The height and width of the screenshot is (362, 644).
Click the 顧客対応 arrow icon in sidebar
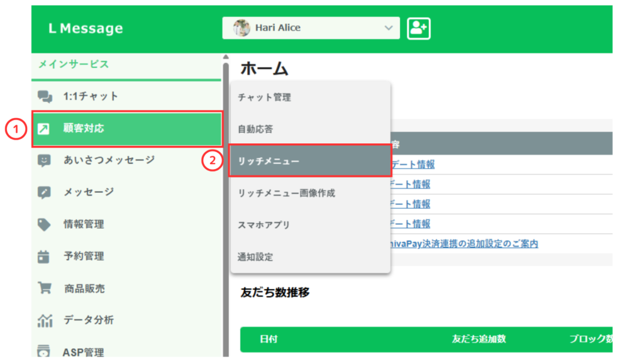44,129
